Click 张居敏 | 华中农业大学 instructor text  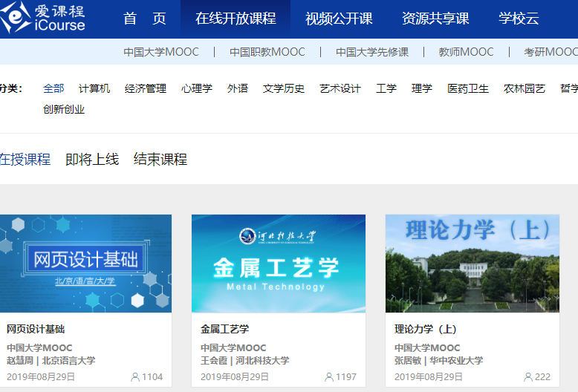click(438, 360)
